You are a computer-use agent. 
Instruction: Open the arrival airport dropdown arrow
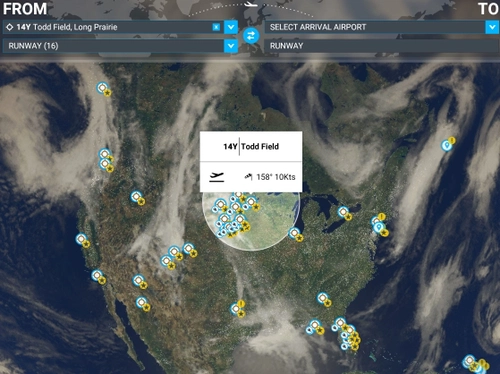pyautogui.click(x=492, y=27)
